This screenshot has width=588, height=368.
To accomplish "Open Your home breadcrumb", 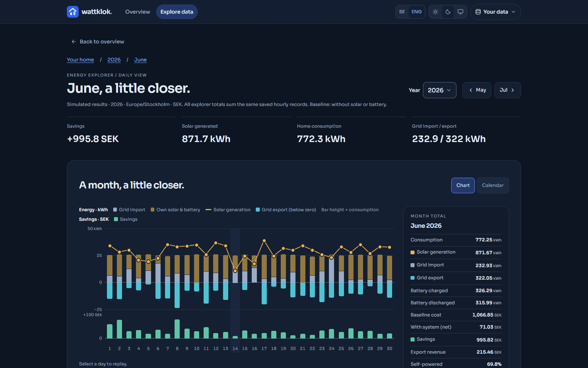I will coord(80,60).
